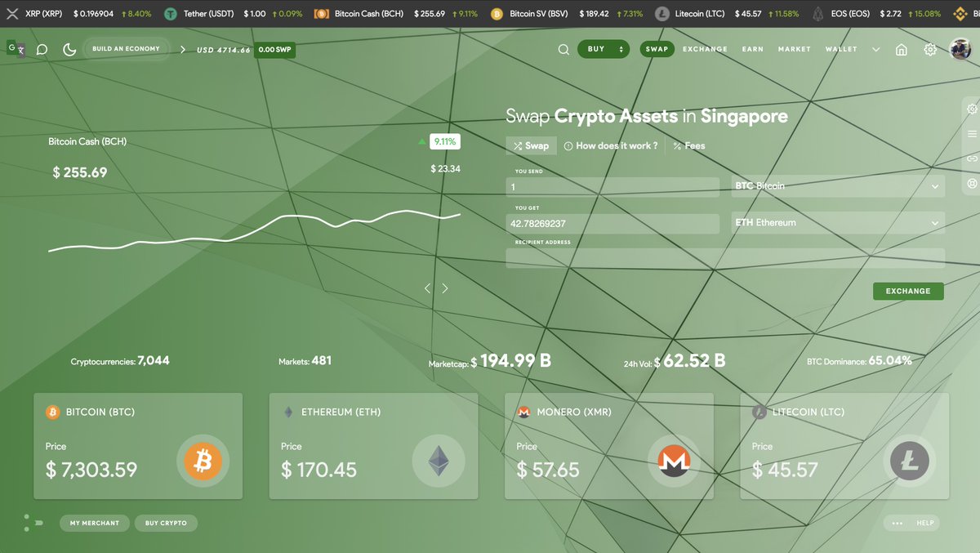
Task: Click the home icon in header
Action: [x=902, y=50]
